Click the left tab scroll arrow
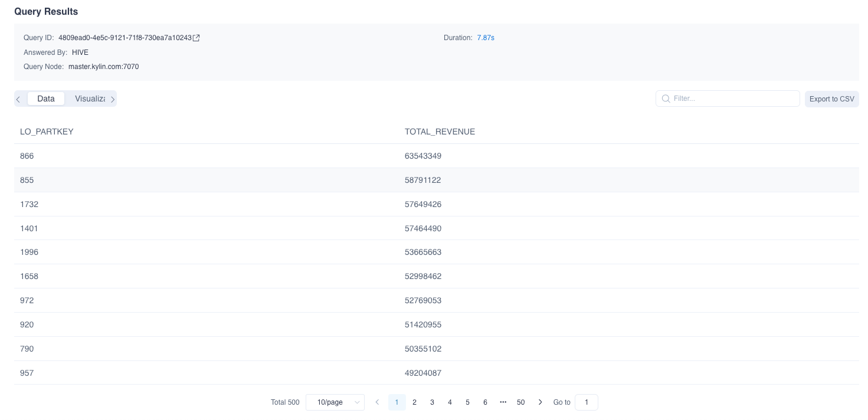Image resolution: width=868 pixels, height=420 pixels. (18, 99)
